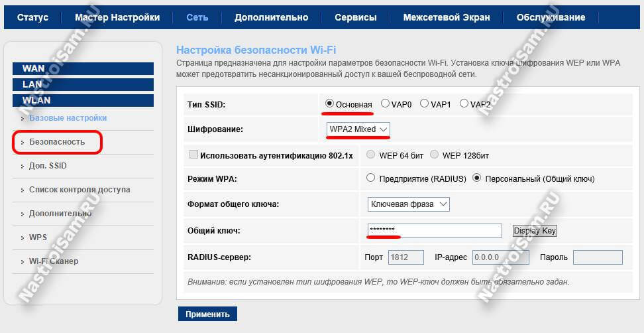Image resolution: width=644 pixels, height=333 pixels.
Task: Click the Режим WPA label
Action: click(x=212, y=179)
